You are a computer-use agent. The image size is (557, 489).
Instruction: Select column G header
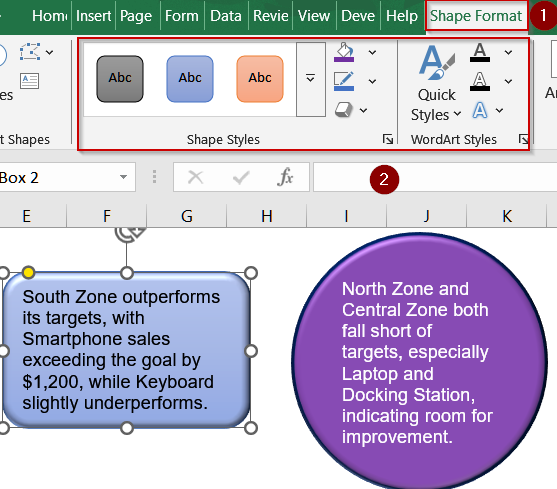pos(186,216)
